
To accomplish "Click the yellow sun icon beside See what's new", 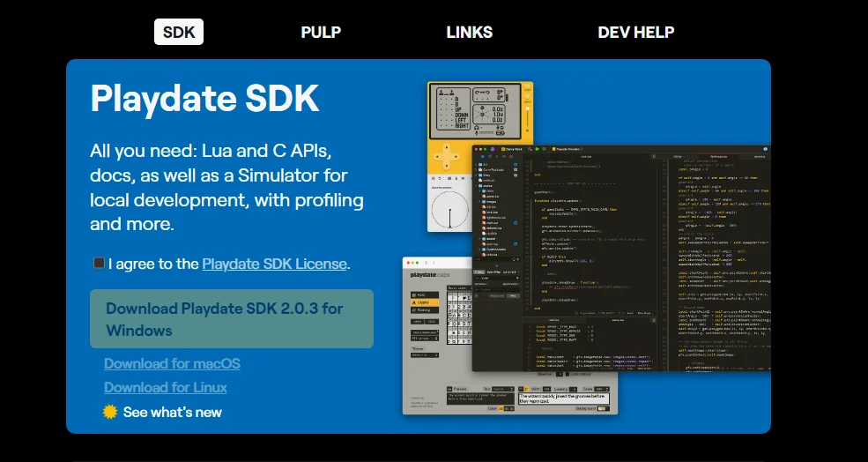I will 110,412.
